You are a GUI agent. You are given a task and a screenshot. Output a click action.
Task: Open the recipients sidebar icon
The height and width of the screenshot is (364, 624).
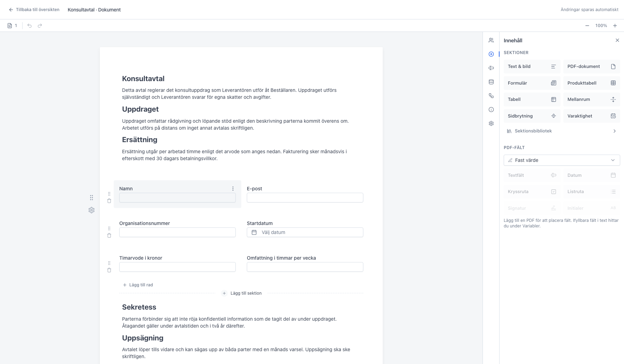pos(491,40)
